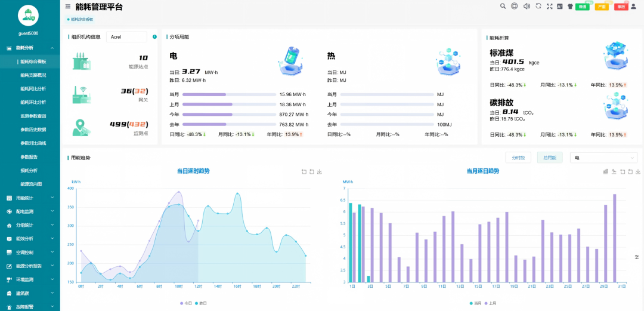This screenshot has height=311, width=644.
Task: Switch language with the A-text icon
Action: click(559, 6)
